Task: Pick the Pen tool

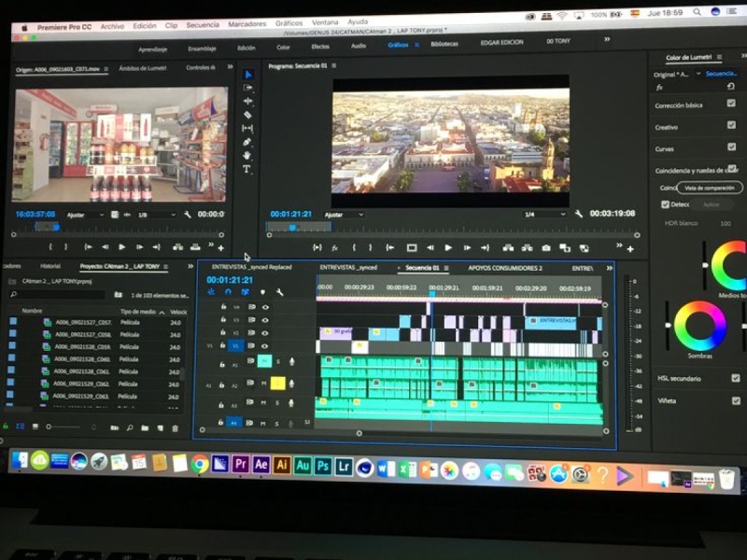Action: point(247,142)
